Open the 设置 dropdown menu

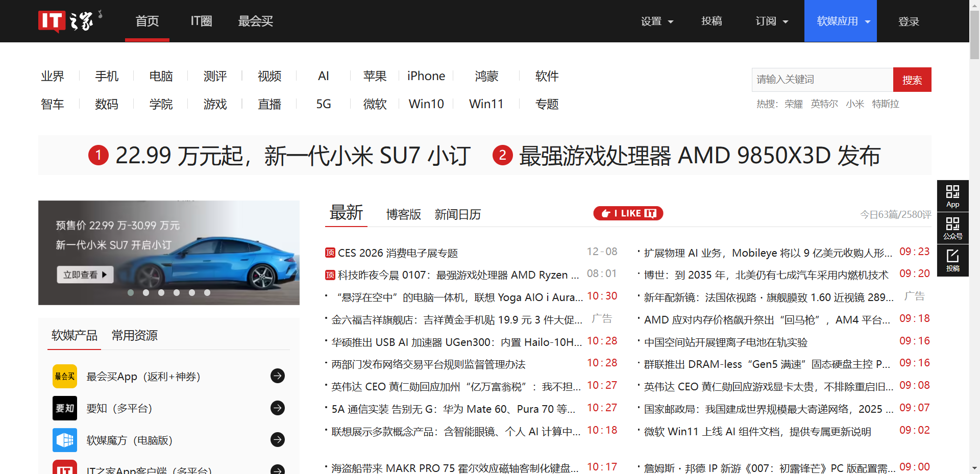[x=657, y=21]
